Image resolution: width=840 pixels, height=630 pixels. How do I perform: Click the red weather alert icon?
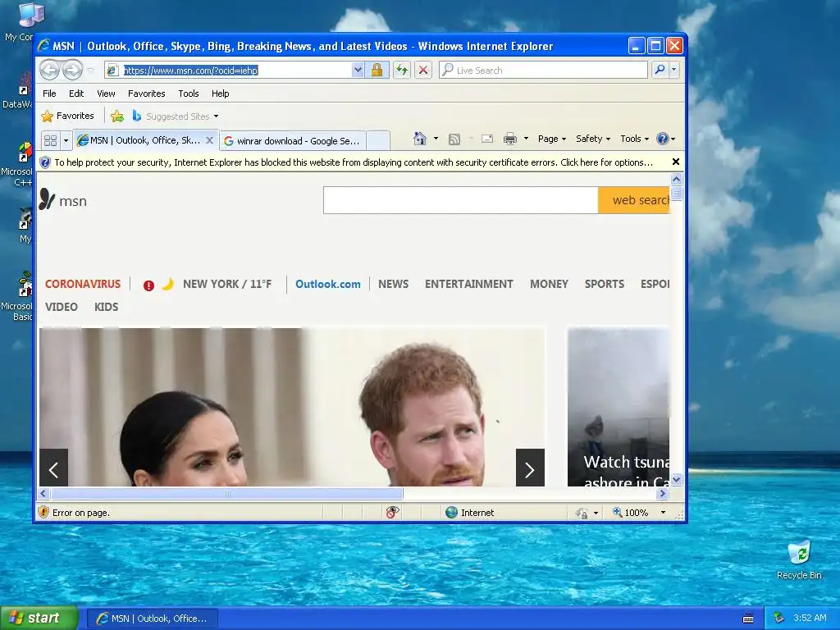(x=149, y=285)
